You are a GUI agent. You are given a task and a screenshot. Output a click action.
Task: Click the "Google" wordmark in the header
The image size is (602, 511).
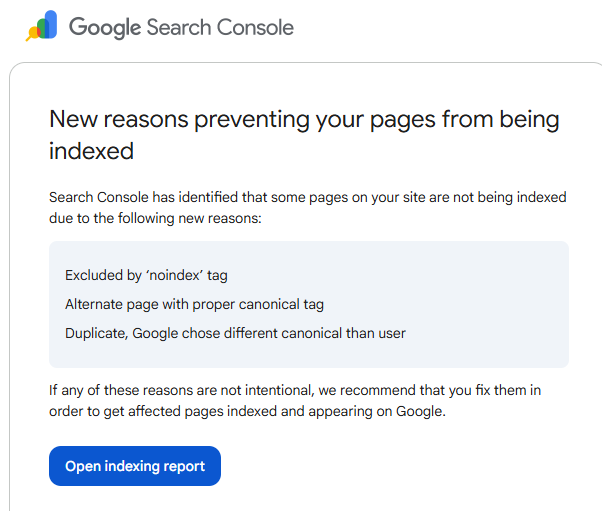point(105,27)
